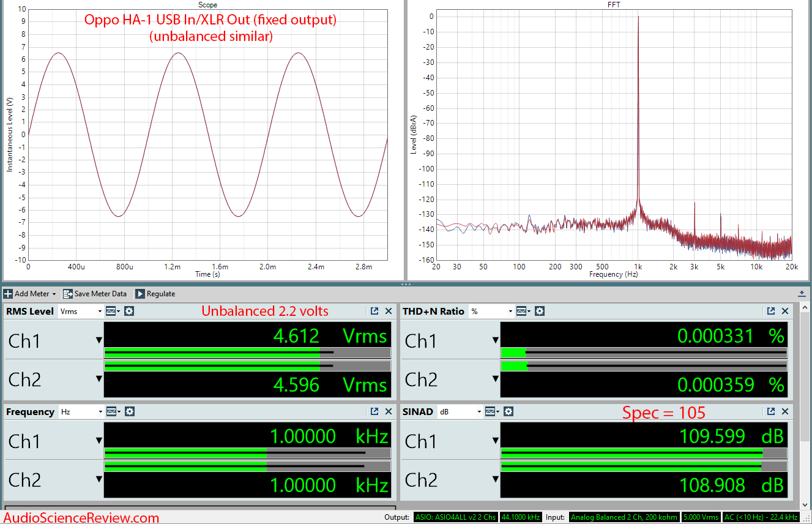Click the Add Meter plus icon
Screen dimensions: 812x524
8,294
